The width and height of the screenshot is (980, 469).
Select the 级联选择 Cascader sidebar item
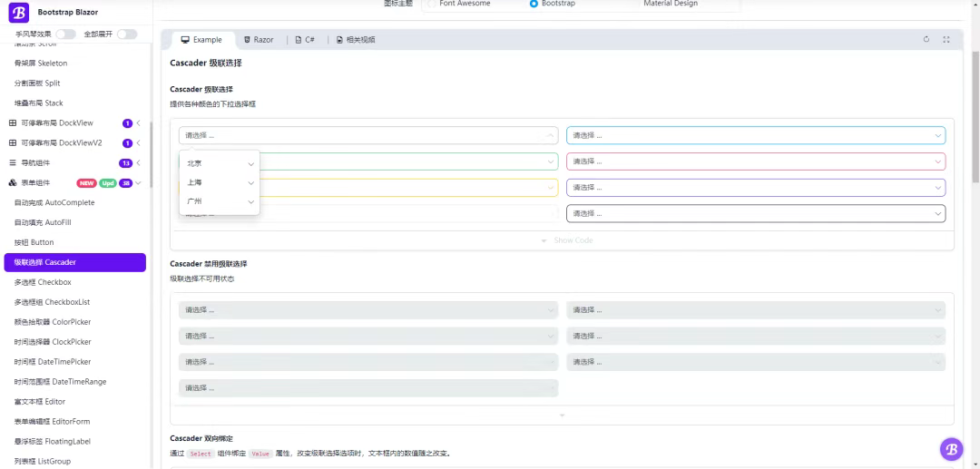75,262
